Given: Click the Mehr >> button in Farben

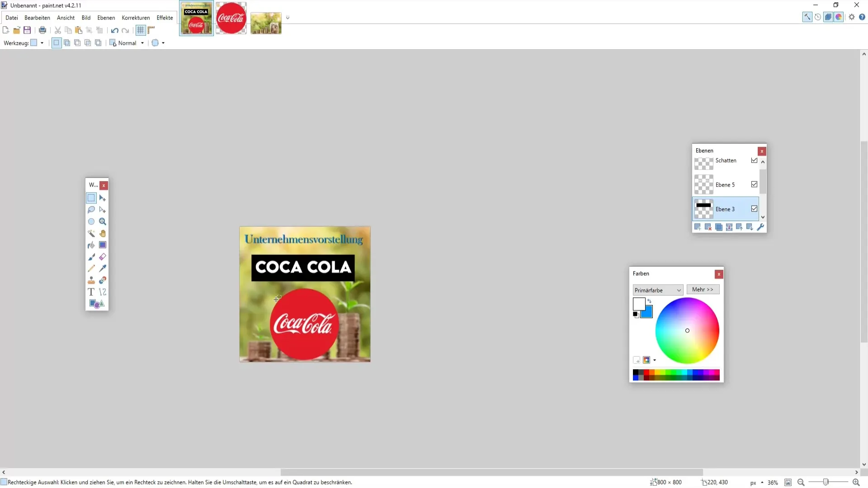Looking at the screenshot, I should (x=703, y=290).
